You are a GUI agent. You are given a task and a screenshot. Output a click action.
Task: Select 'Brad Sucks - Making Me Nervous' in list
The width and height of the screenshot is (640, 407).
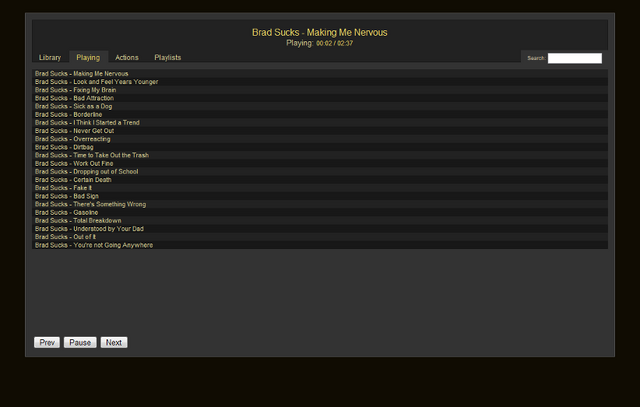[x=320, y=73]
